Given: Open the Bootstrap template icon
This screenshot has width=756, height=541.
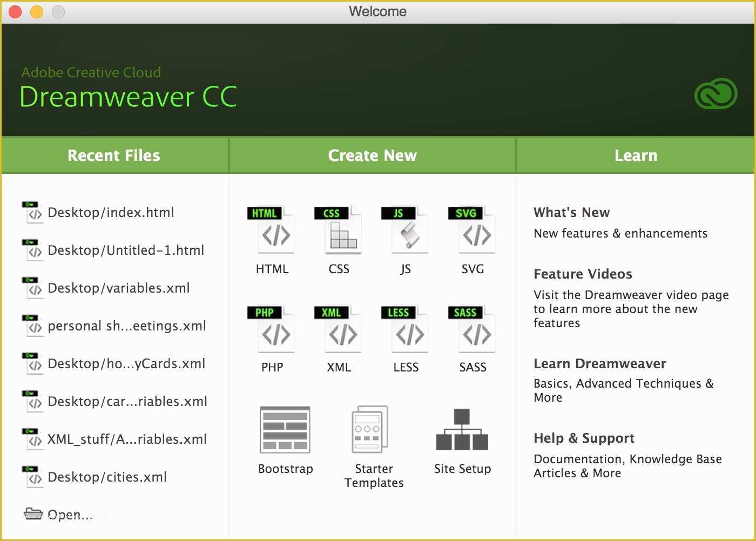Looking at the screenshot, I should tap(285, 430).
